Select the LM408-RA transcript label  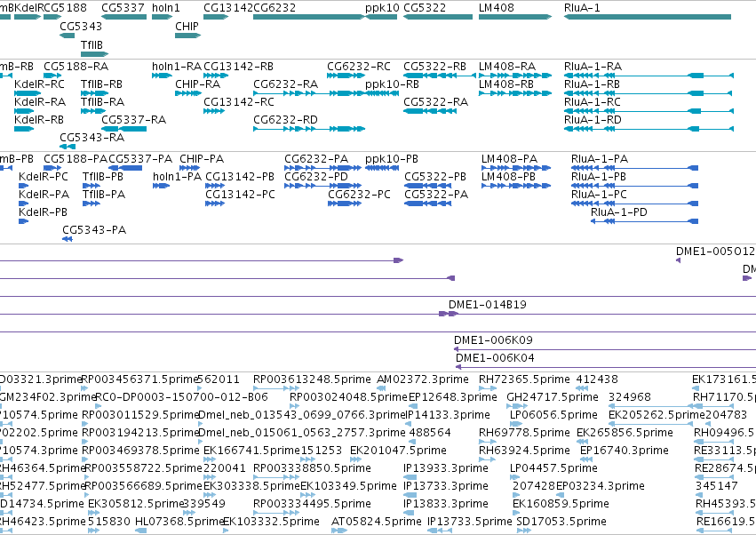click(x=506, y=66)
